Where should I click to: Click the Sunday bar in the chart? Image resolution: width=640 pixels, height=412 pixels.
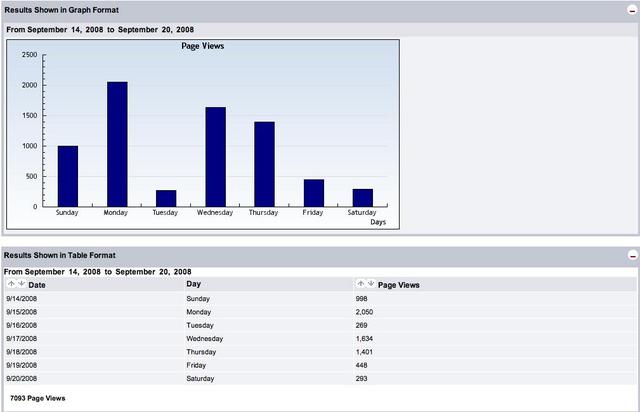pos(68,176)
